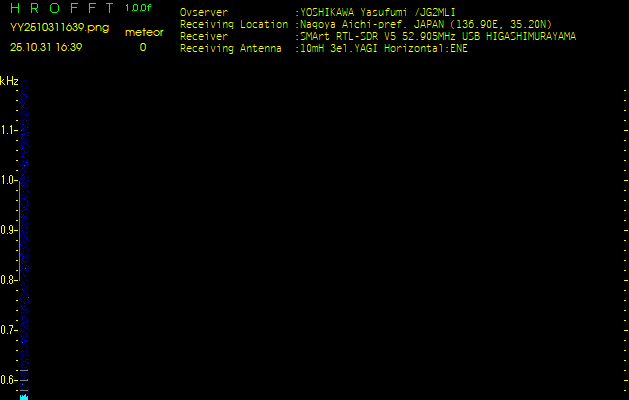This screenshot has width=629, height=400.
Task: Click the 1.0 kHz axis tick
Action: (x=9, y=180)
